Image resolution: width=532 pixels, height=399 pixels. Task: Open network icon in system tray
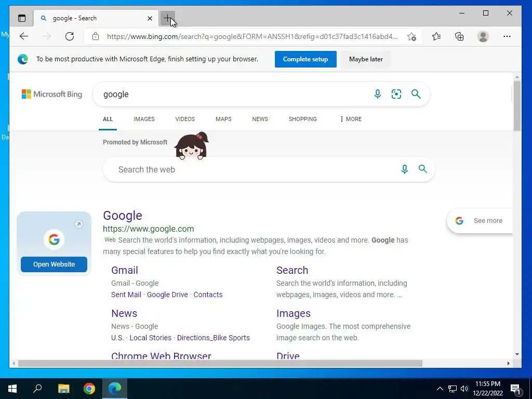tap(453, 389)
